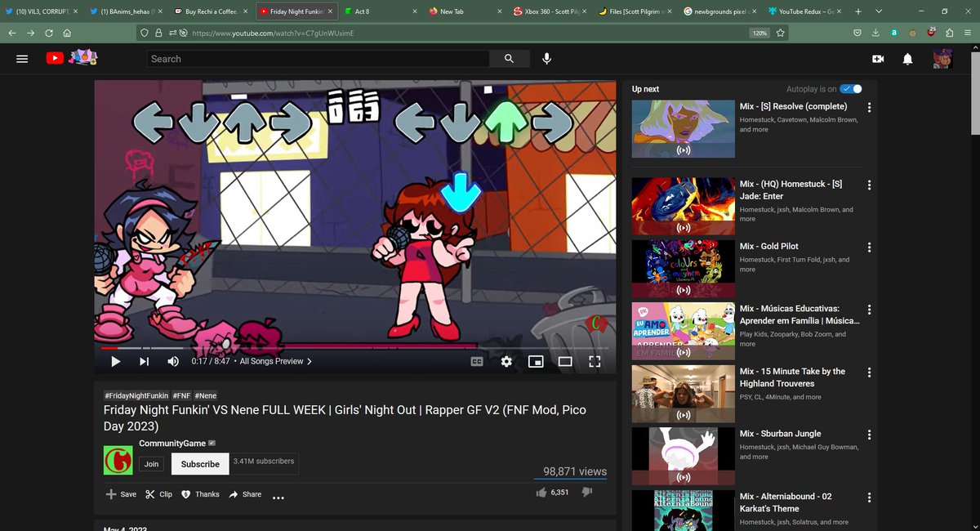Open player settings gear
The width and height of the screenshot is (980, 531).
coord(506,361)
